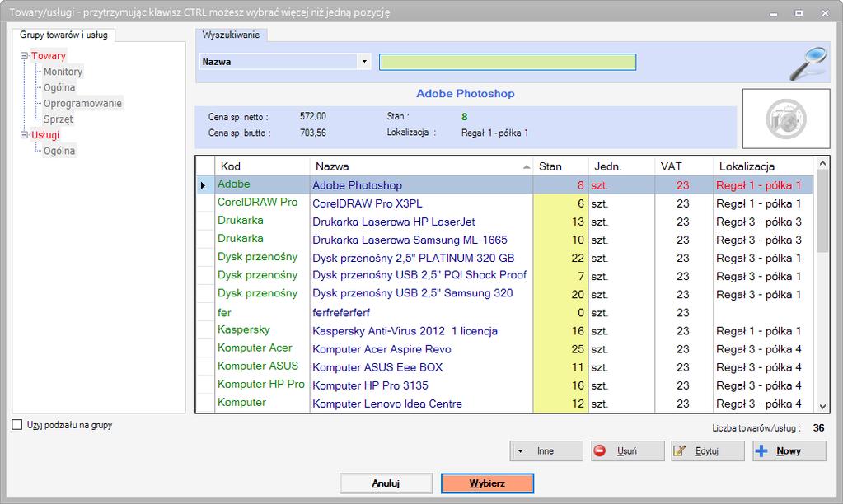Screen dimensions: 843x504
Task: Close the Towary/usługi window
Action: [825, 12]
